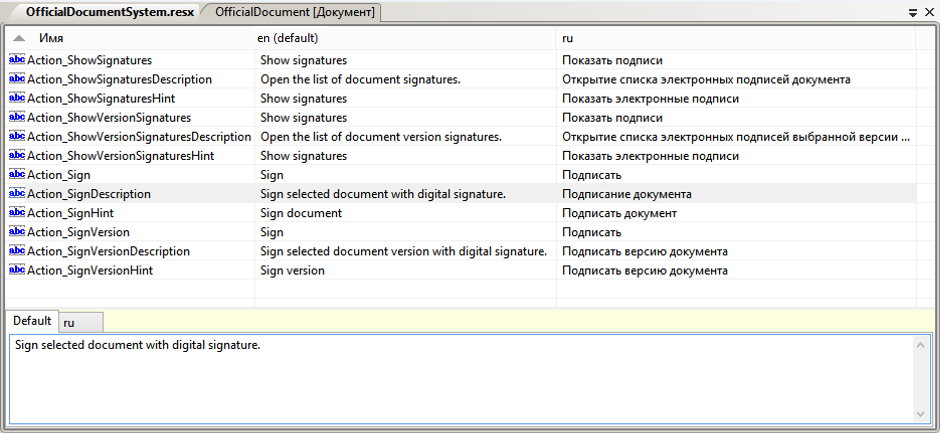Viewport: 940px width, 434px height.
Task: Click the abc icon beside Action_SignVersionHint
Action: pos(16,270)
